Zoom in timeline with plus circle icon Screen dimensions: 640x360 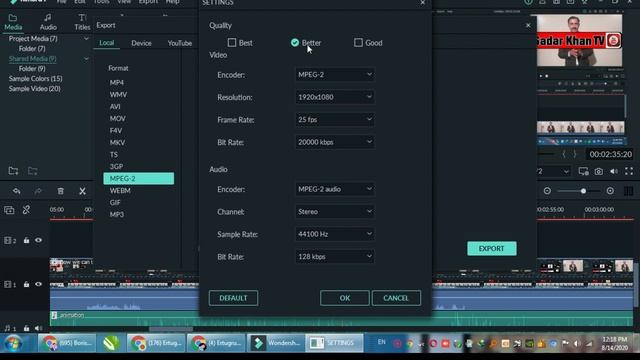pos(610,191)
